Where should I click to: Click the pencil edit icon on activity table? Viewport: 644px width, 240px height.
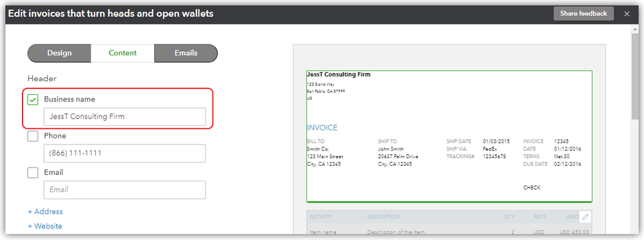585,217
